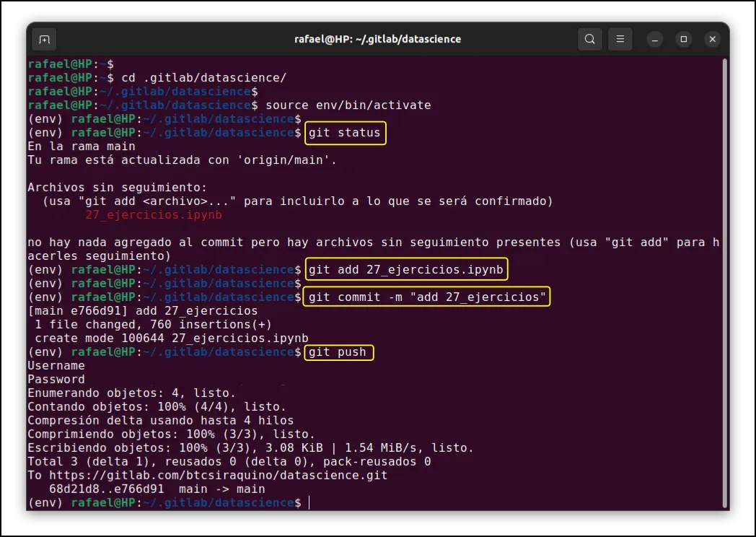Click the 'Enumerando objetos: 4, listo.' line
The width and height of the screenshot is (756, 537).
tap(131, 393)
